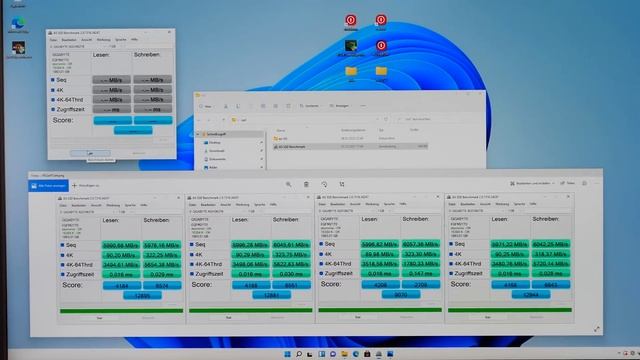Go up one folder with Explorer up arrow
640x360 pixels.
click(223, 120)
